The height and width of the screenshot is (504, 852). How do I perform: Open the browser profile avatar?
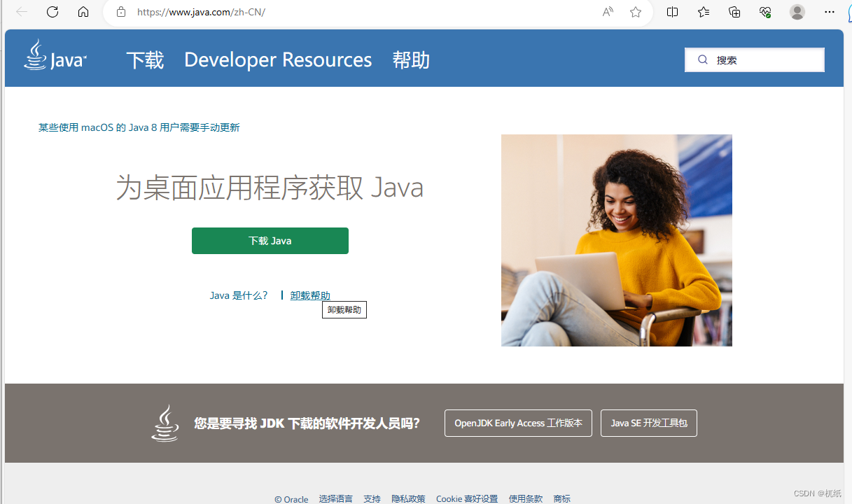point(797,12)
